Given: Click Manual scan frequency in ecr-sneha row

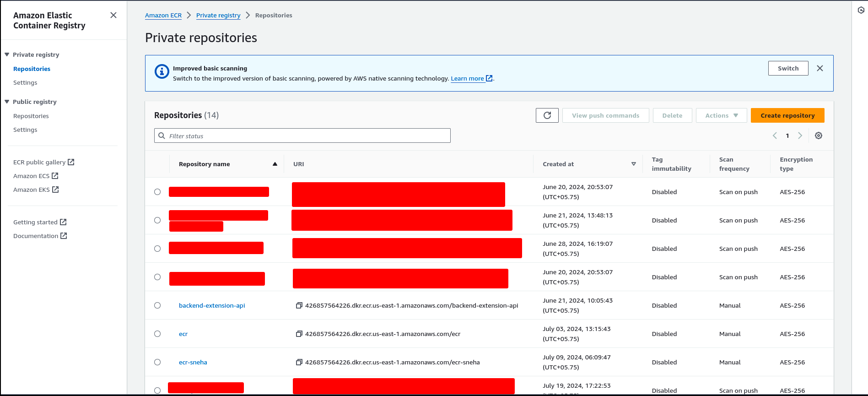Looking at the screenshot, I should (730, 362).
